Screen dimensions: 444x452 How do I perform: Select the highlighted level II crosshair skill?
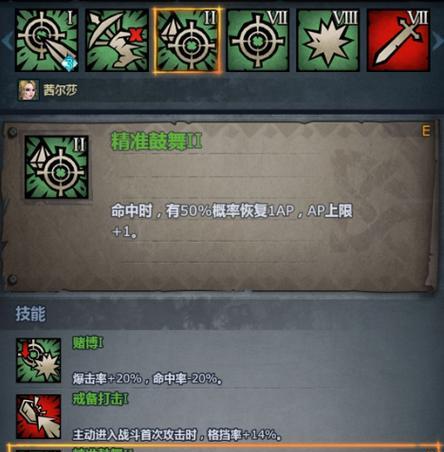[187, 40]
